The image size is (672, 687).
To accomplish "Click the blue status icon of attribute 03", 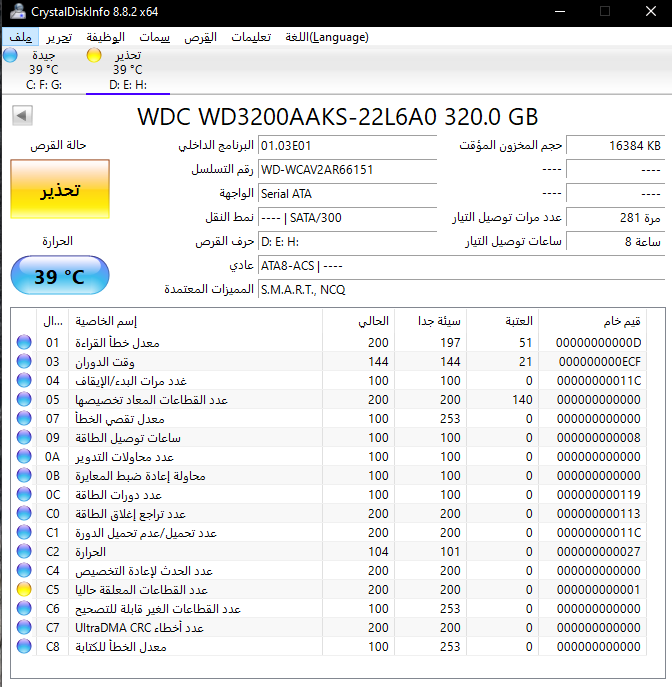I will (24, 361).
